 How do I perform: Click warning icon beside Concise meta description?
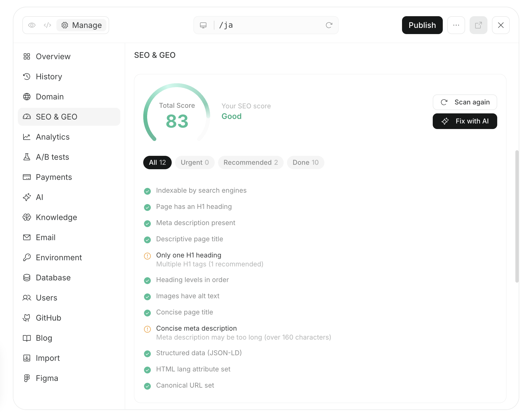tap(147, 329)
